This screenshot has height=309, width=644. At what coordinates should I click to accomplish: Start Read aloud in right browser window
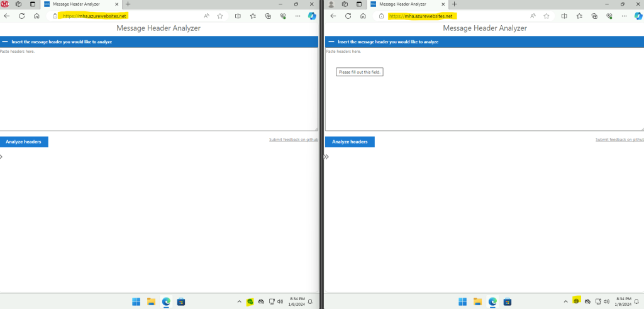[533, 16]
